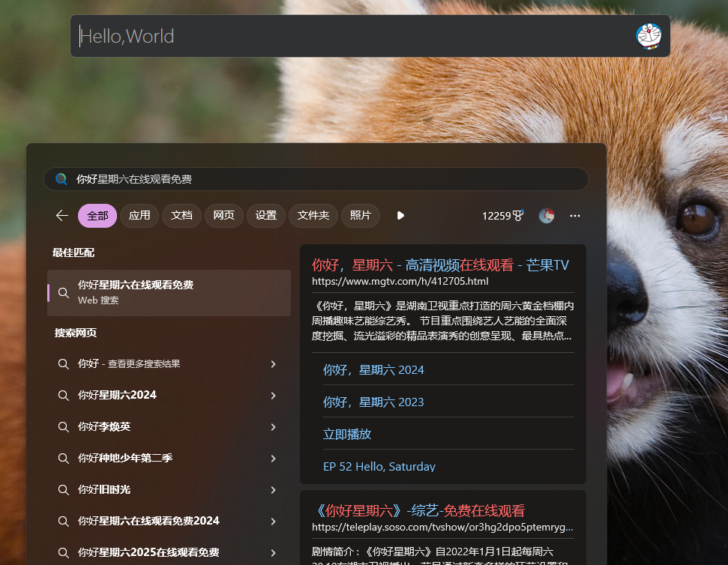Viewport: 728px width, 565px height.
Task: Click the search icon in the search box
Action: coord(61,179)
